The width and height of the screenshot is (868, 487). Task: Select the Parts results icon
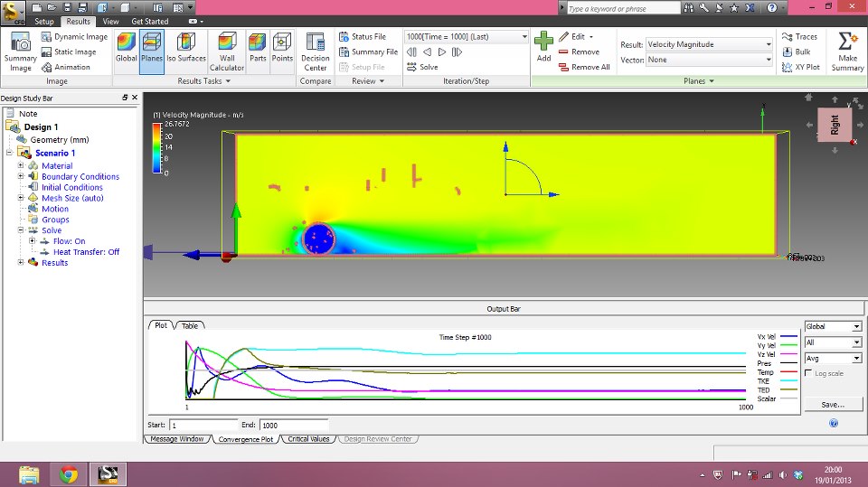(258, 48)
